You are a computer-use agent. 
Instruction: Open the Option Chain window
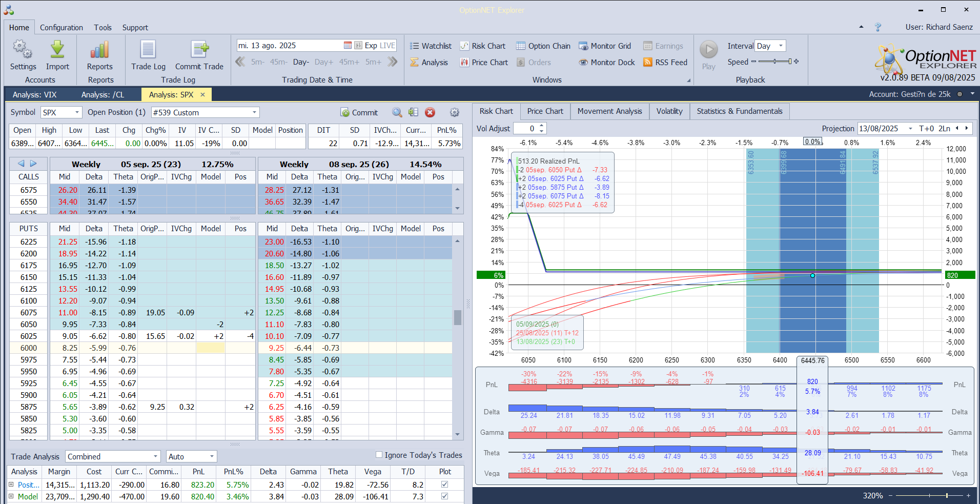(x=543, y=46)
